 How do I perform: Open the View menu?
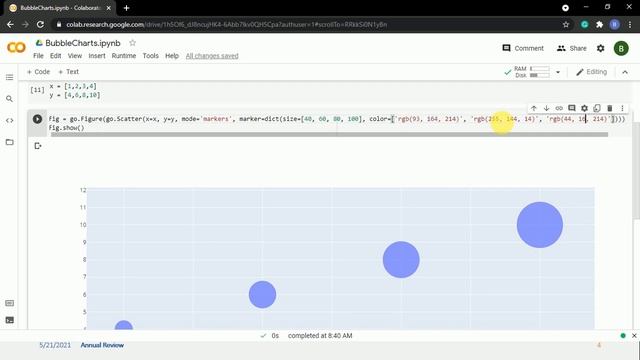tap(75, 56)
